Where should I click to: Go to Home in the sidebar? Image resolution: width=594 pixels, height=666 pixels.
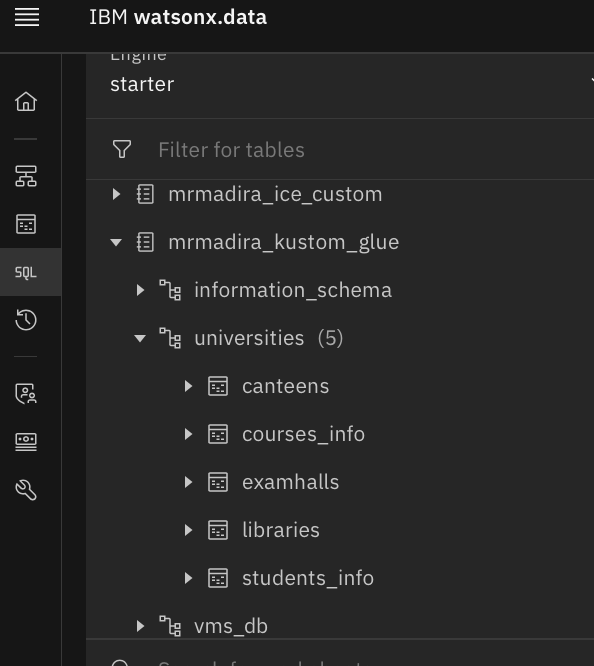tap(26, 102)
